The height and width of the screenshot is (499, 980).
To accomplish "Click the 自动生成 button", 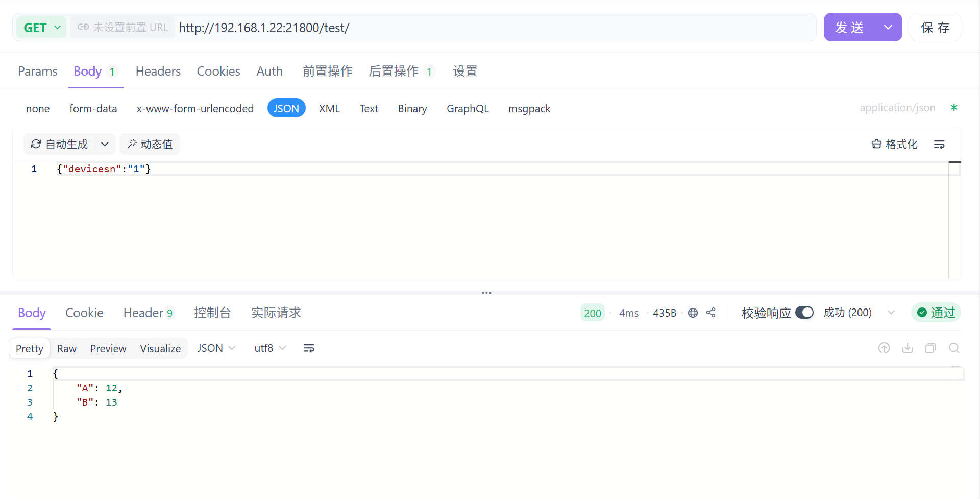I will 60,145.
